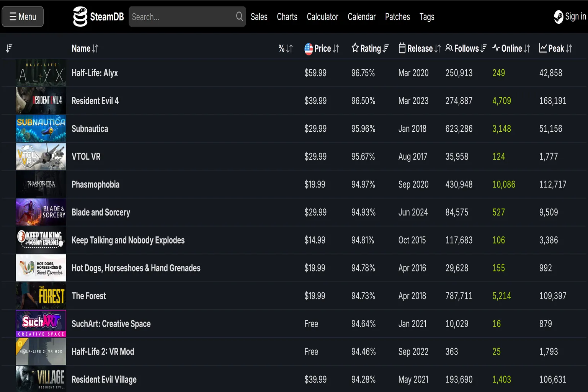Click the $59.99 price cell
The width and height of the screenshot is (588, 392).
click(x=315, y=73)
